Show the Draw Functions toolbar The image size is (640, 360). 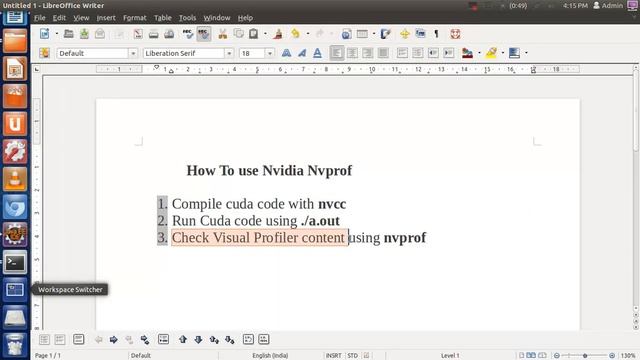pyautogui.click(x=385, y=34)
